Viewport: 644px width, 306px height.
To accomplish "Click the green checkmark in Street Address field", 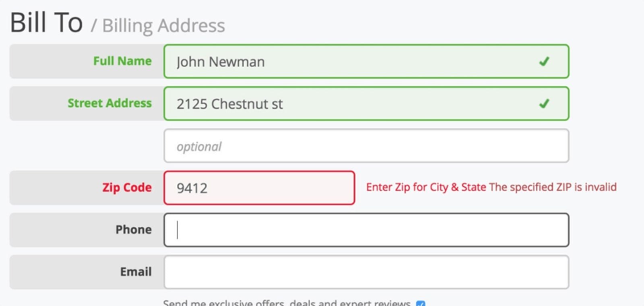I will point(544,103).
